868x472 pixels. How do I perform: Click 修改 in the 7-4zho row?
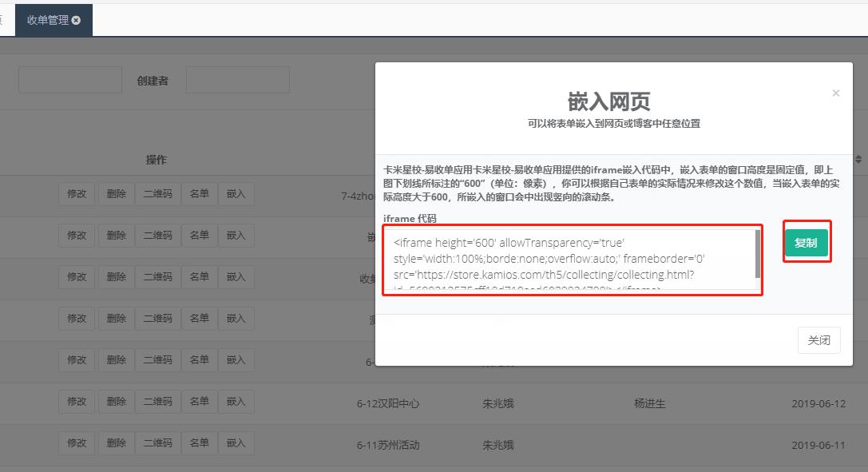(77, 194)
